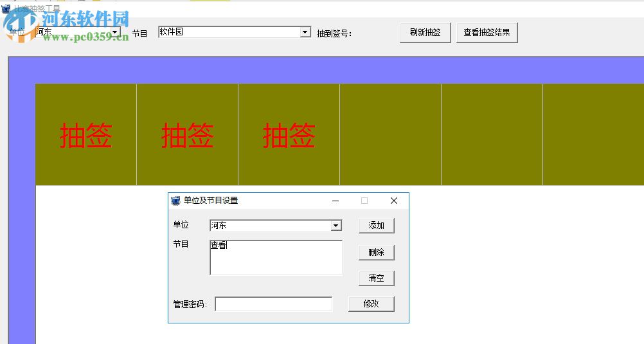Expand the 节目 dropdown showing 软件园

[x=305, y=32]
